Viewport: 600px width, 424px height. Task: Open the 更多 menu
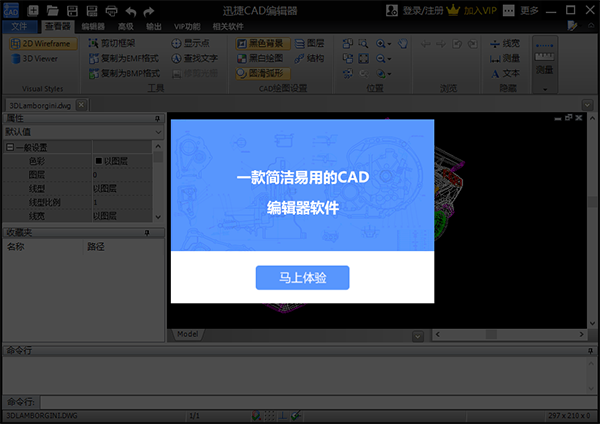coord(520,10)
